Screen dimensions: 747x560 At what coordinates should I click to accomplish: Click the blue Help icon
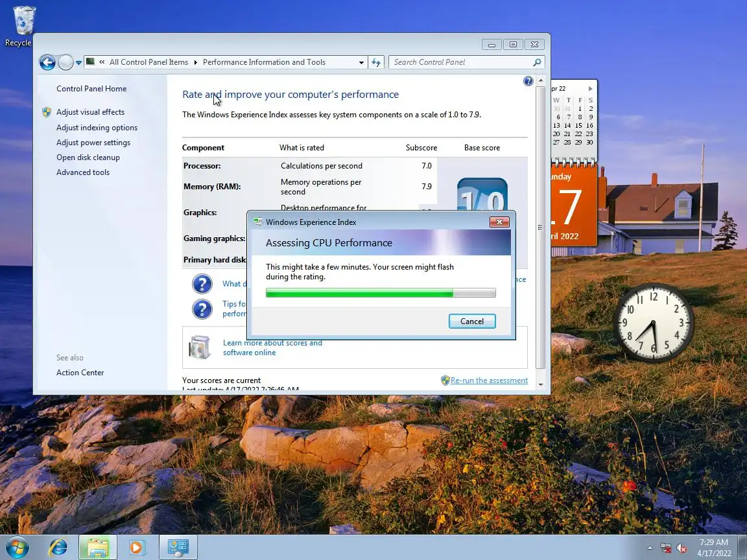528,81
